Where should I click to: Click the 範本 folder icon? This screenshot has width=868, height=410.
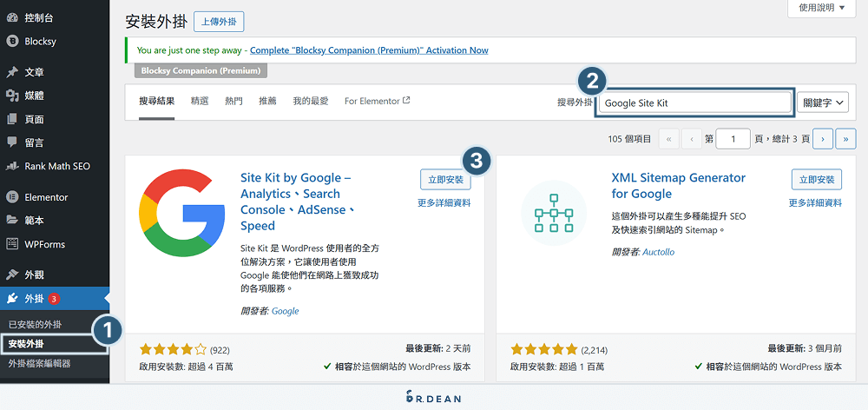[x=11, y=221]
